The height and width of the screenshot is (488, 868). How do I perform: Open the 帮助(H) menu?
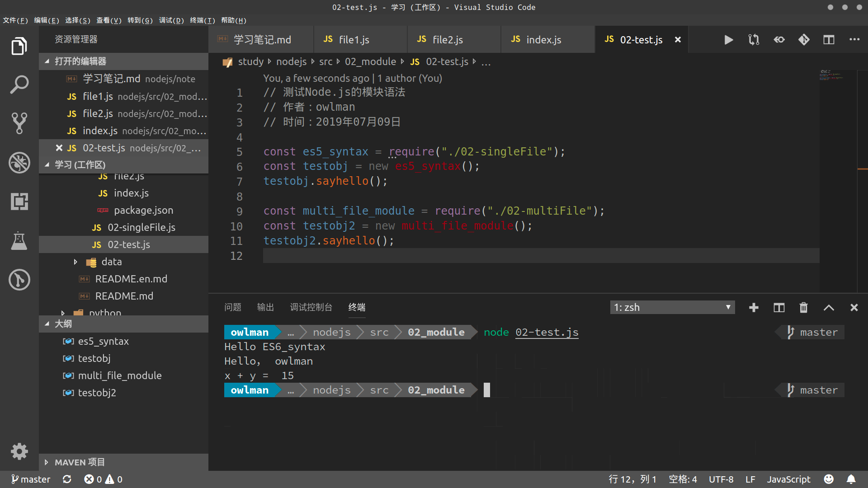click(234, 20)
